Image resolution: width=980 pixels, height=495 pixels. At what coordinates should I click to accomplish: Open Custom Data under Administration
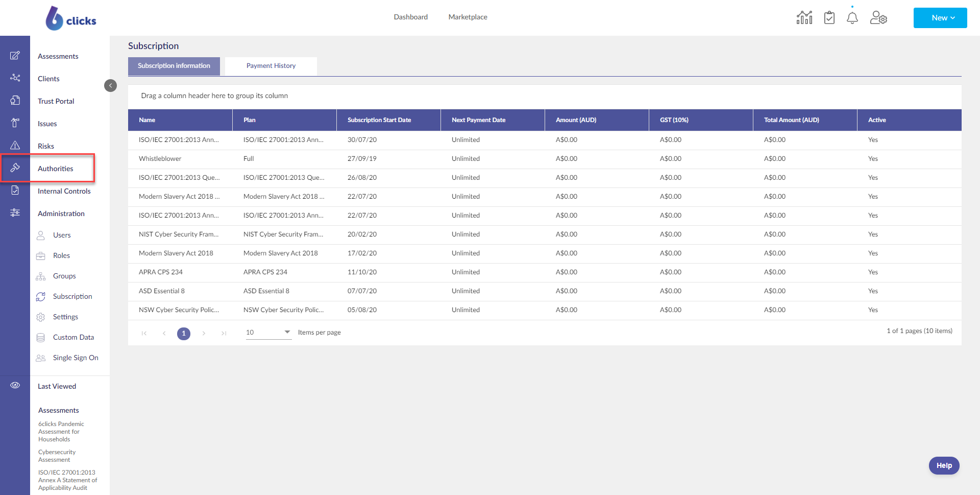[73, 337]
